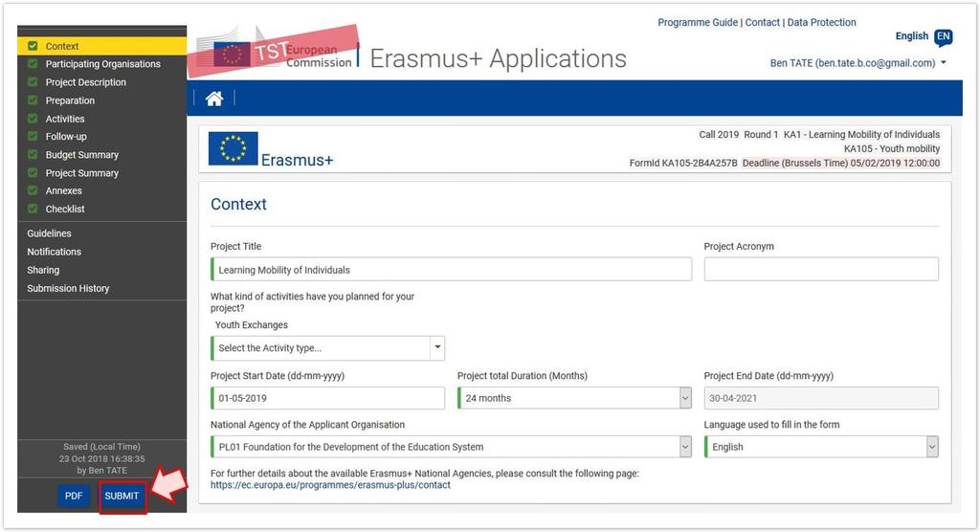Expand Ben TATE user account menu

pyautogui.click(x=858, y=63)
